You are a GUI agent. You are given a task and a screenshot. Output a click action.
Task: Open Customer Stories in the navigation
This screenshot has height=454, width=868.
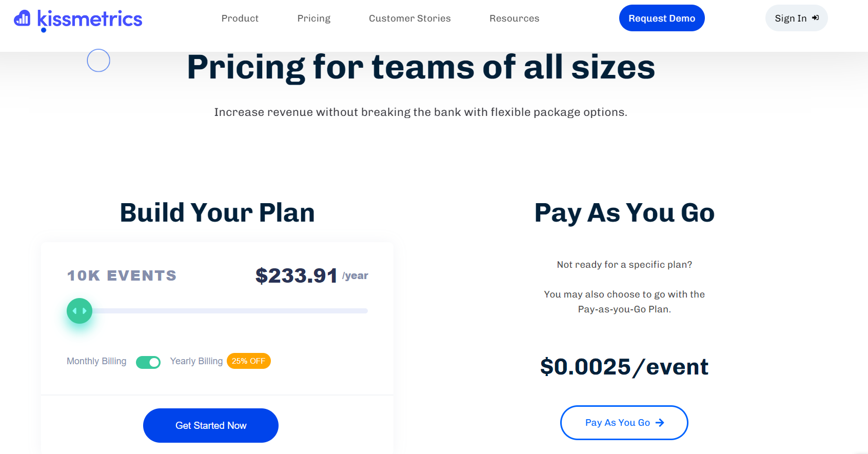410,18
